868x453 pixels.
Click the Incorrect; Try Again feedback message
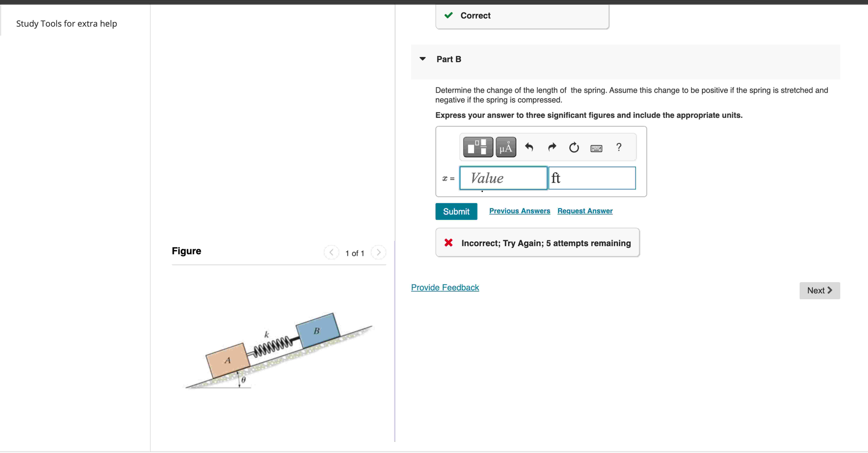click(x=537, y=243)
